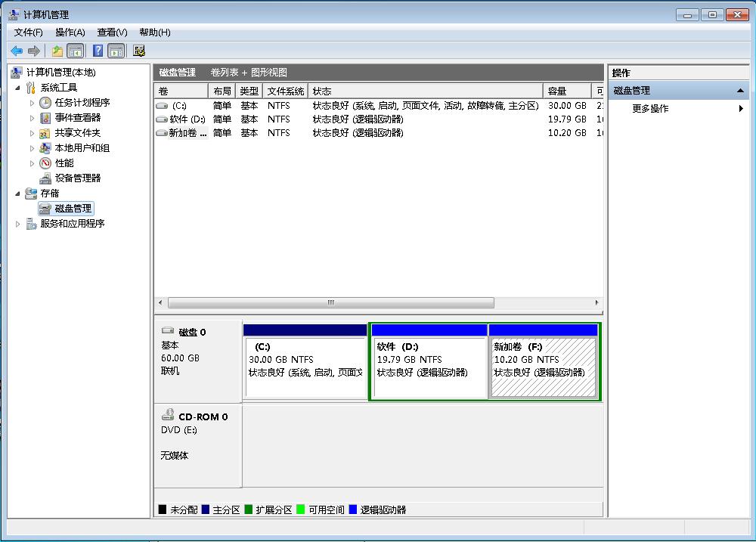Open the 更多操作 submenu arrow
The width and height of the screenshot is (756, 542).
pyautogui.click(x=739, y=107)
